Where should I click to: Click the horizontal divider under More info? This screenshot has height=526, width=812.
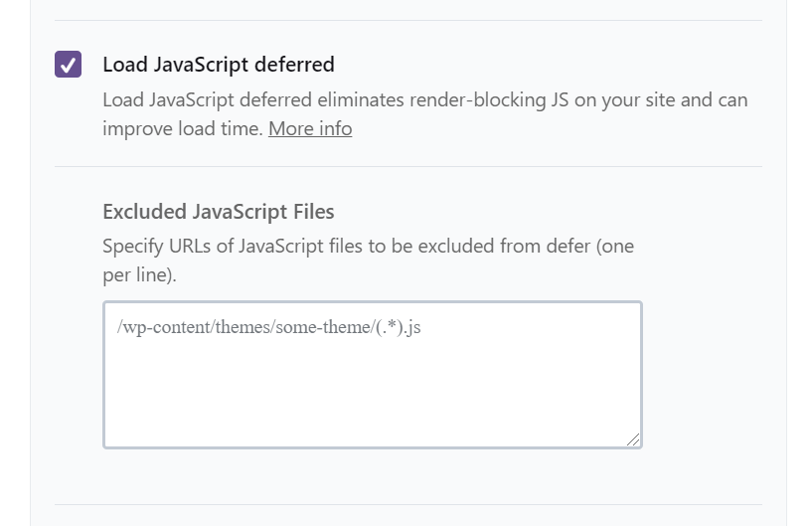click(x=407, y=166)
